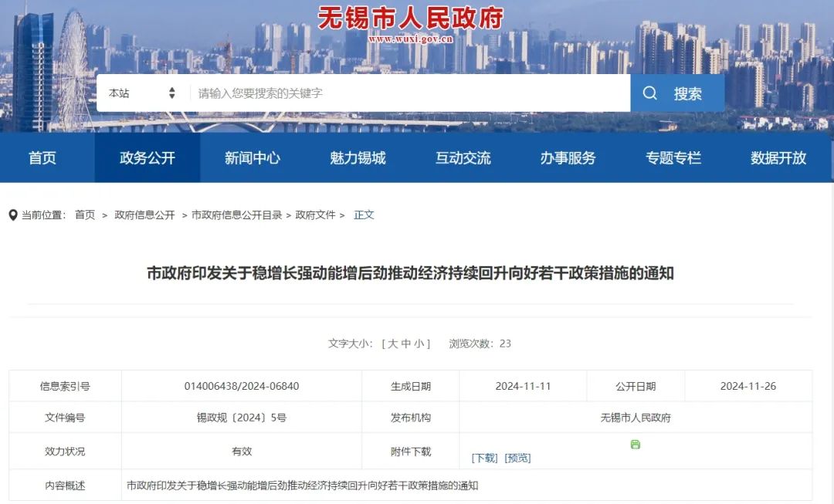Open the 魅力锡城 menu item
The width and height of the screenshot is (834, 504).
pos(358,158)
